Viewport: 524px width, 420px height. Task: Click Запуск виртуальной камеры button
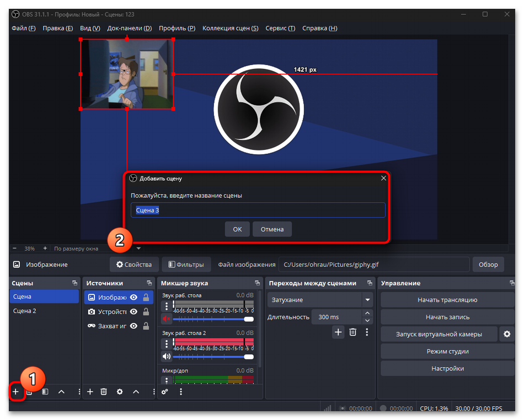pyautogui.click(x=439, y=334)
